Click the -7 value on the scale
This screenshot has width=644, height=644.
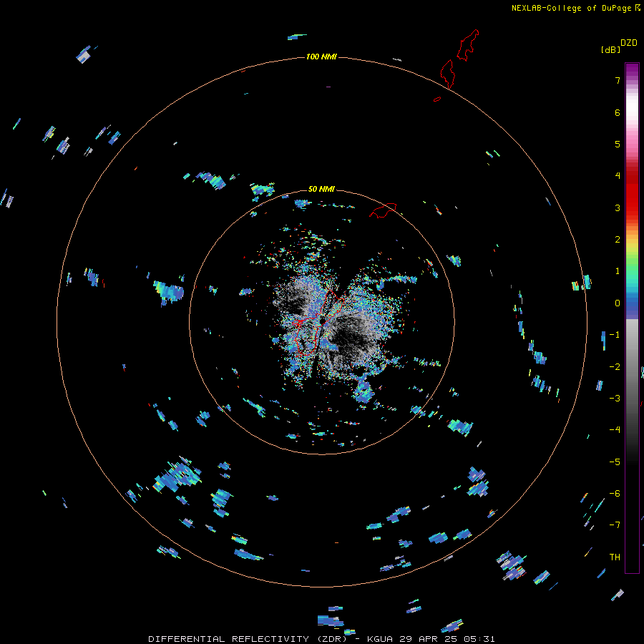(615, 525)
